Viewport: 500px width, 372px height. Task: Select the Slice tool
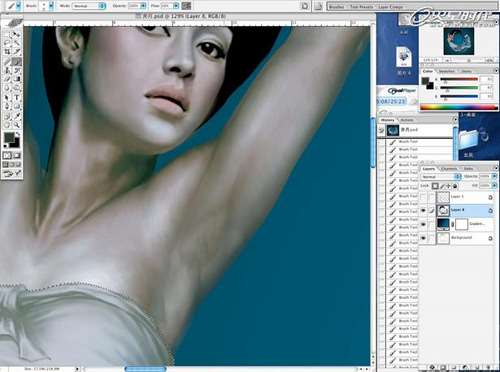(x=16, y=52)
